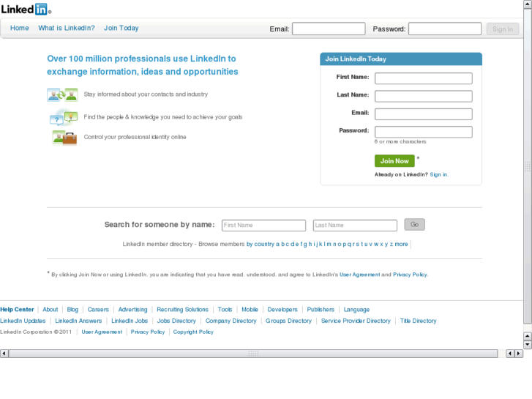Open Service Provider Directory link
This screenshot has width=532, height=399.
click(x=356, y=321)
